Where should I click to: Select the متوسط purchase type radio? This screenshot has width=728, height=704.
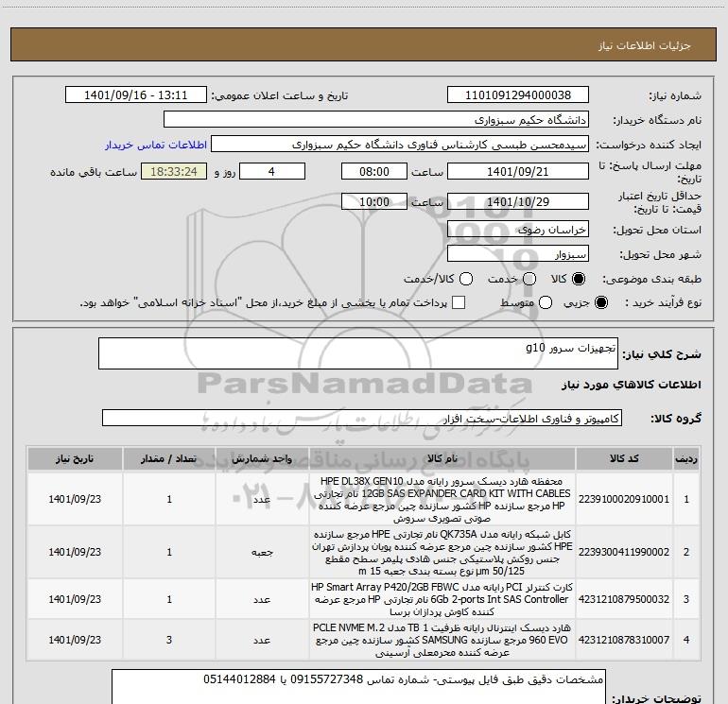tap(546, 302)
